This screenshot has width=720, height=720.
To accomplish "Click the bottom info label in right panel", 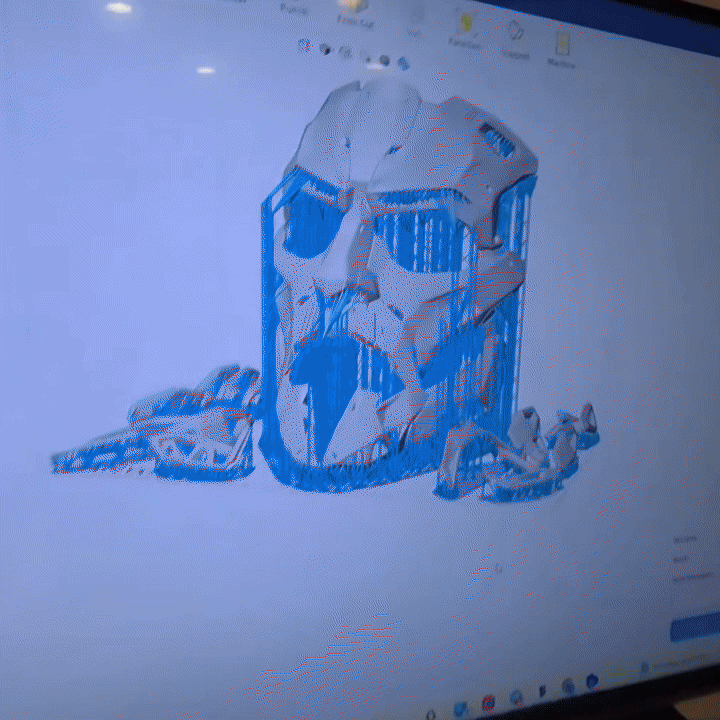I will point(690,577).
